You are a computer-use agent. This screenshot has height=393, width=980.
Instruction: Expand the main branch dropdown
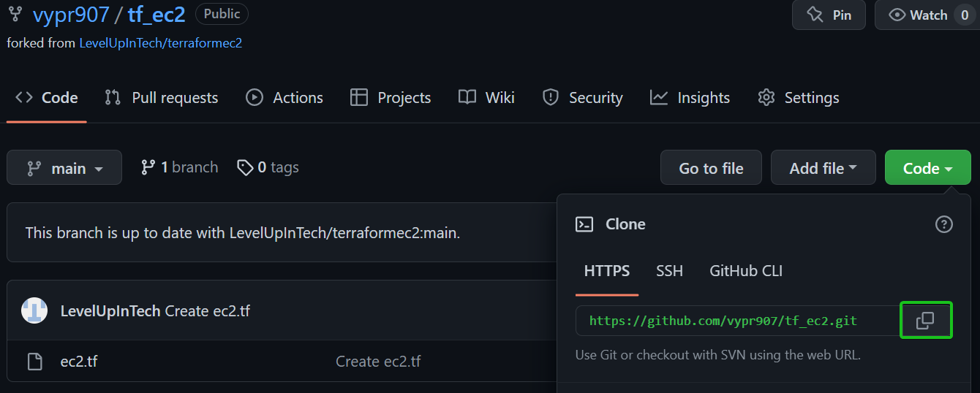tap(64, 168)
